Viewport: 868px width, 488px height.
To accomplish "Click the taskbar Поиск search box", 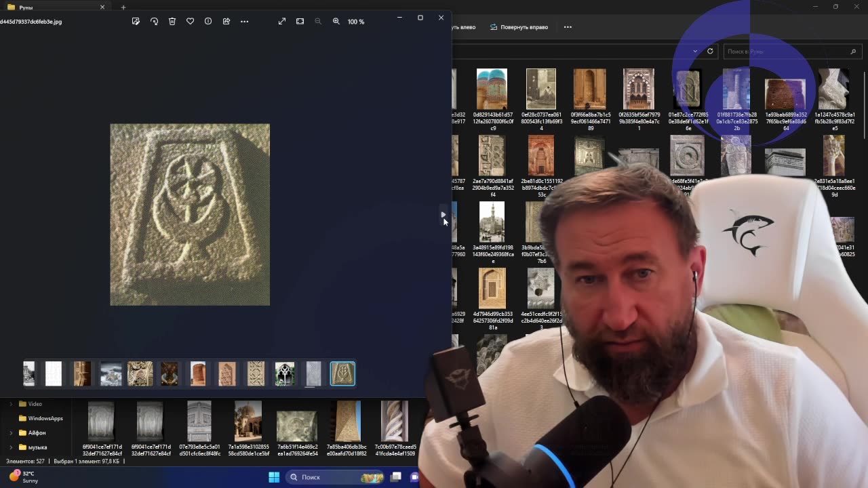I will [x=335, y=477].
